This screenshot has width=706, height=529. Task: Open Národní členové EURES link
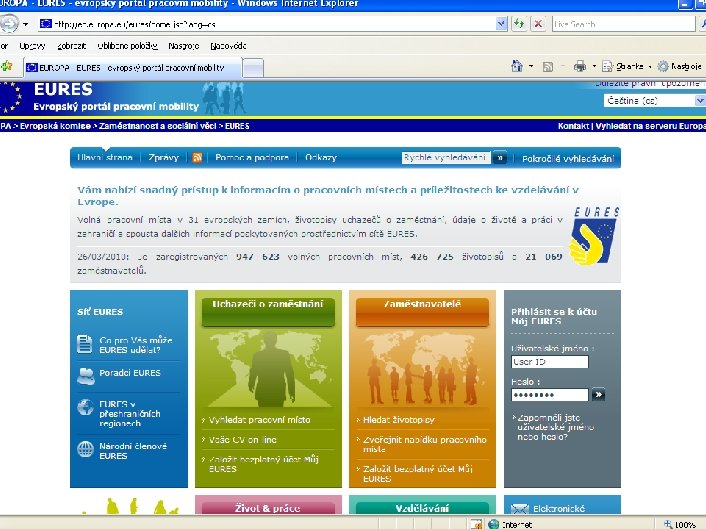pos(133,451)
